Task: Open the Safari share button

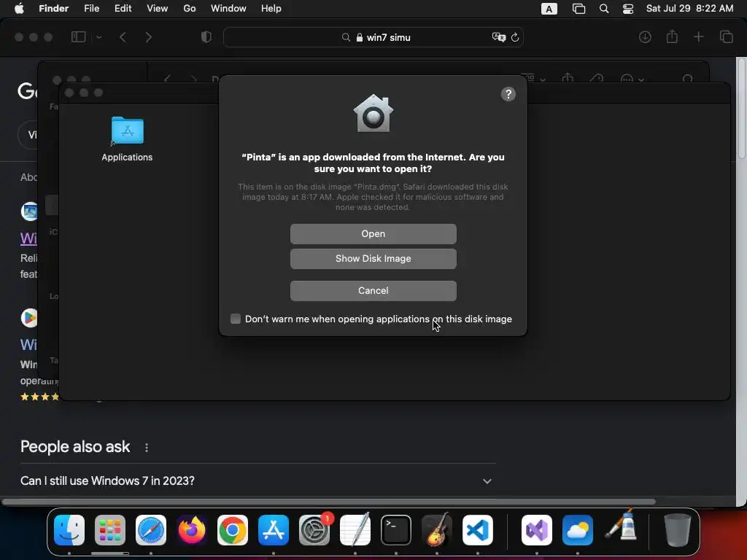Action: 672,36
